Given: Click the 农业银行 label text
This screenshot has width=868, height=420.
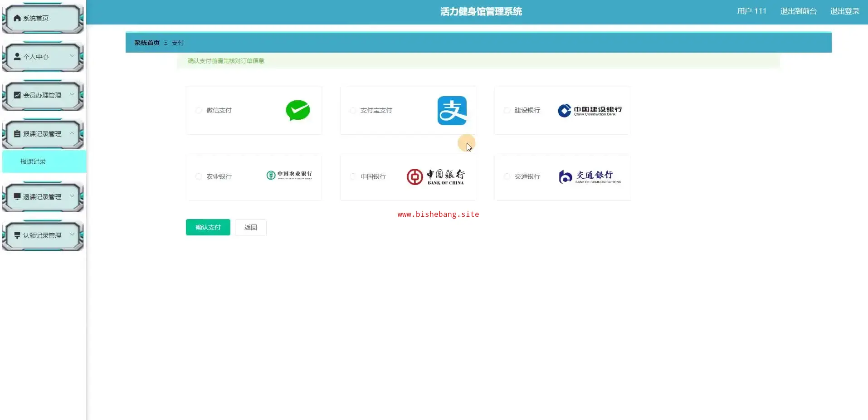Looking at the screenshot, I should (x=219, y=176).
